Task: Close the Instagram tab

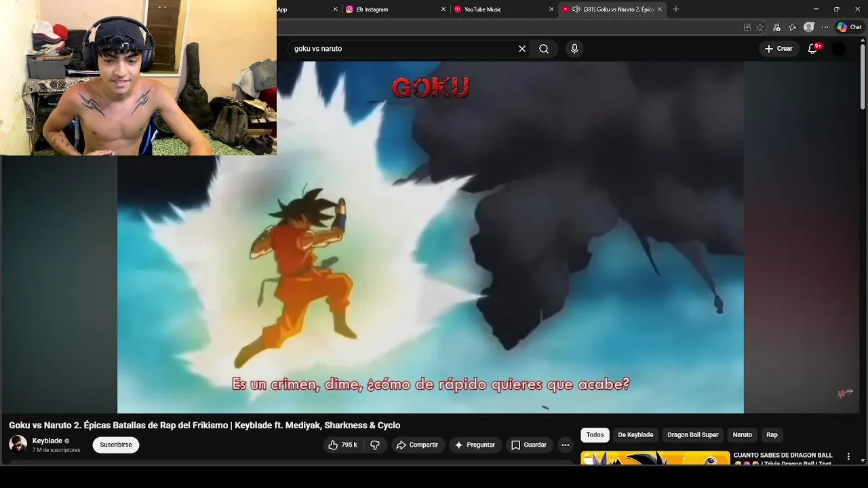Action: [x=443, y=9]
